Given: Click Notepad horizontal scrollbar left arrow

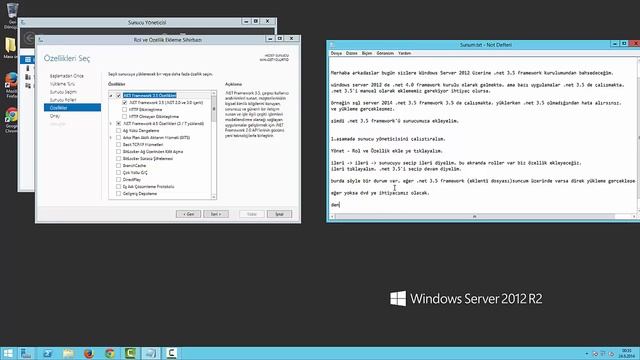Looking at the screenshot, I should point(332,216).
